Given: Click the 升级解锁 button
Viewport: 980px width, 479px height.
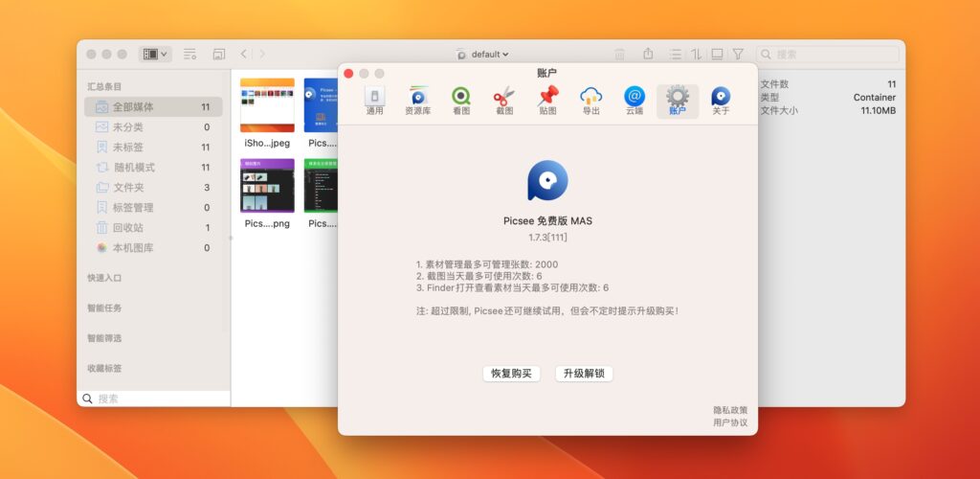Looking at the screenshot, I should [584, 374].
